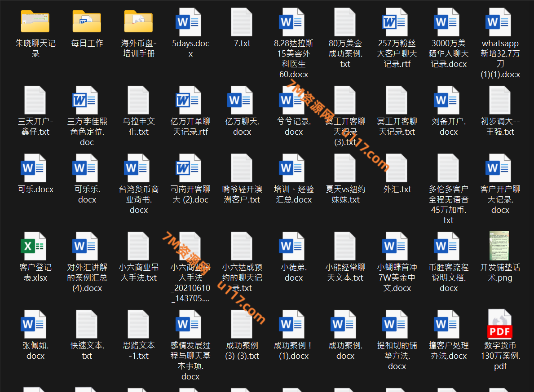Screen dimensions: 534x392
Task: Click the 外汇.txt text file
Action: pyautogui.click(x=397, y=168)
